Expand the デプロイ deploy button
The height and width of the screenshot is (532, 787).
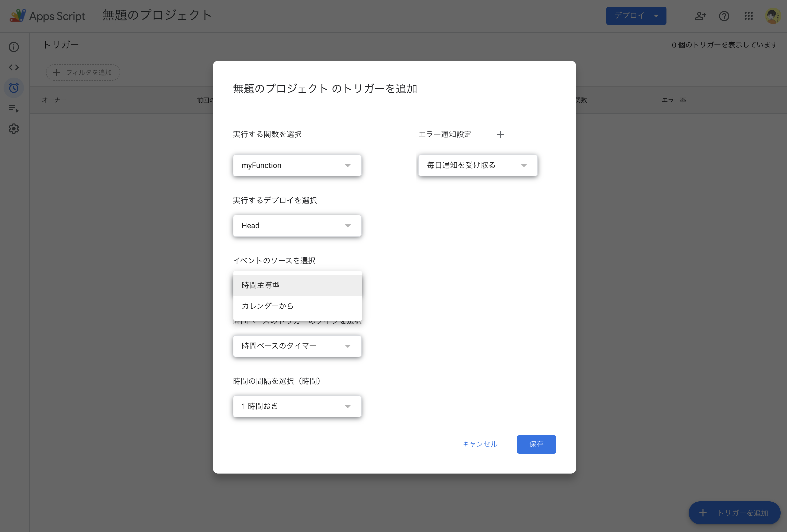click(636, 16)
